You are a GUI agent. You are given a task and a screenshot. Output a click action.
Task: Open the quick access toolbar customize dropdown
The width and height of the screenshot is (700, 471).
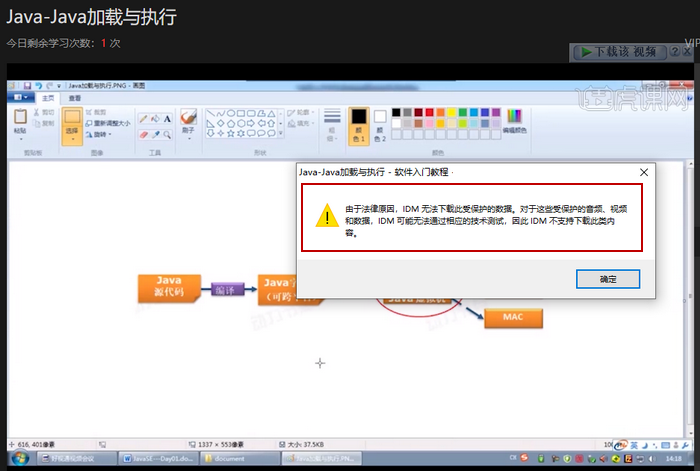(x=59, y=86)
